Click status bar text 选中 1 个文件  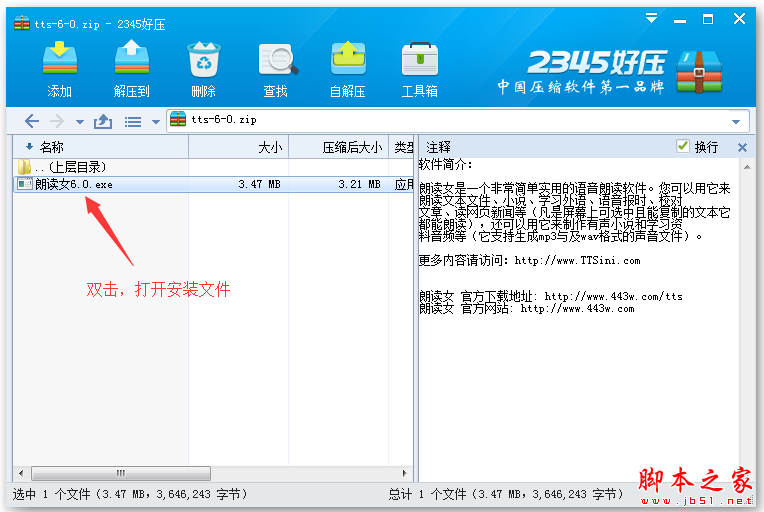[51, 494]
